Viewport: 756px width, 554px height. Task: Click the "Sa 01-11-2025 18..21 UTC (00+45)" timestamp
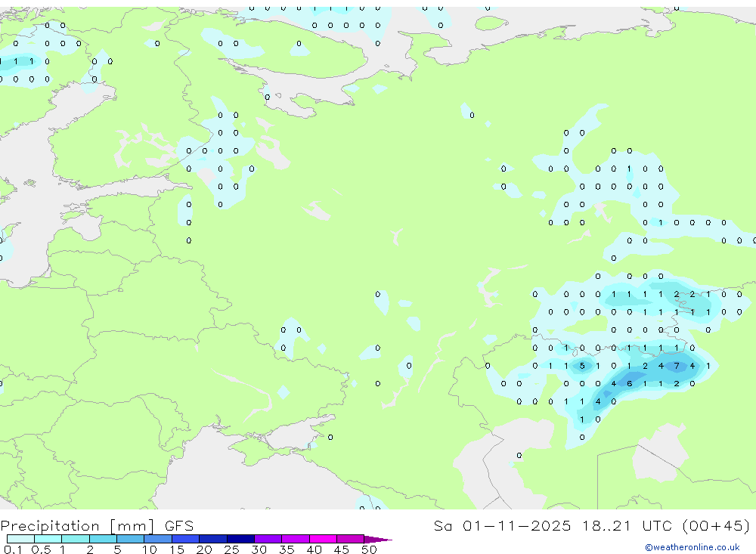tap(592, 525)
